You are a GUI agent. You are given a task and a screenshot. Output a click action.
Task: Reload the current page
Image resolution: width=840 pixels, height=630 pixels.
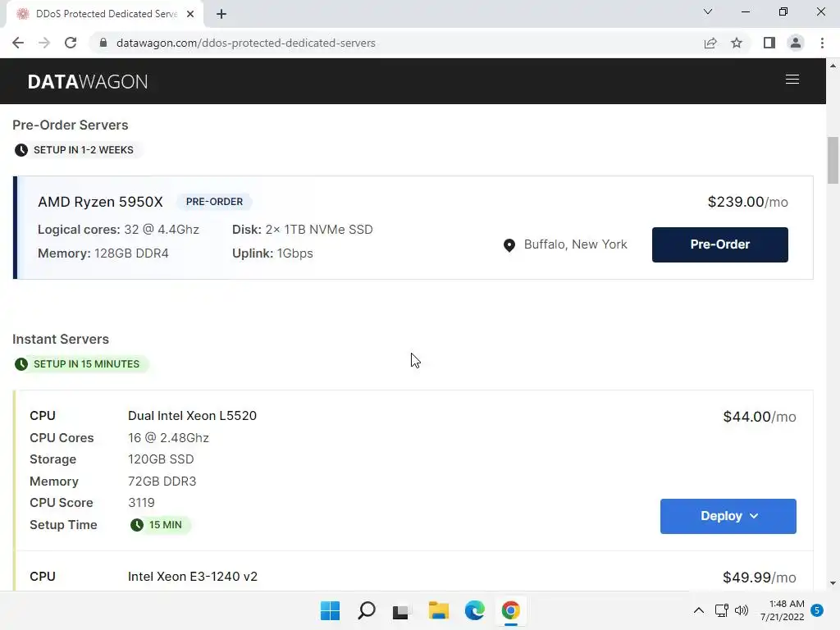click(71, 43)
